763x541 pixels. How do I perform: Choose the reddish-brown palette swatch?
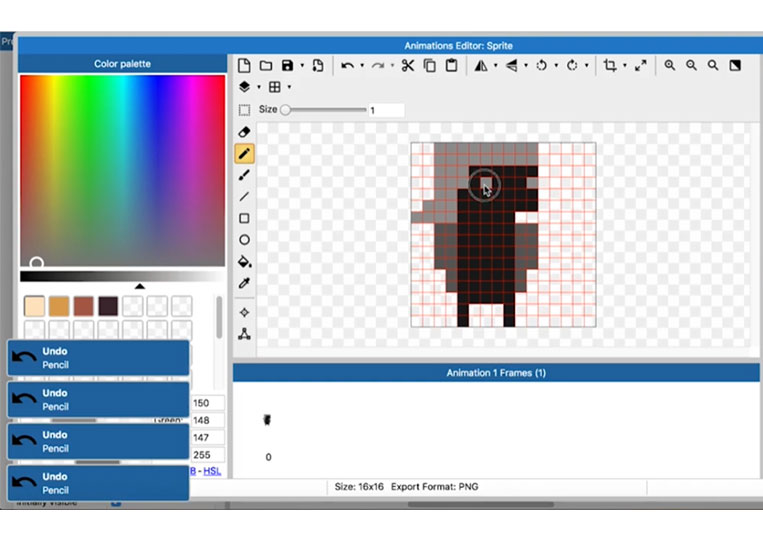tap(83, 306)
